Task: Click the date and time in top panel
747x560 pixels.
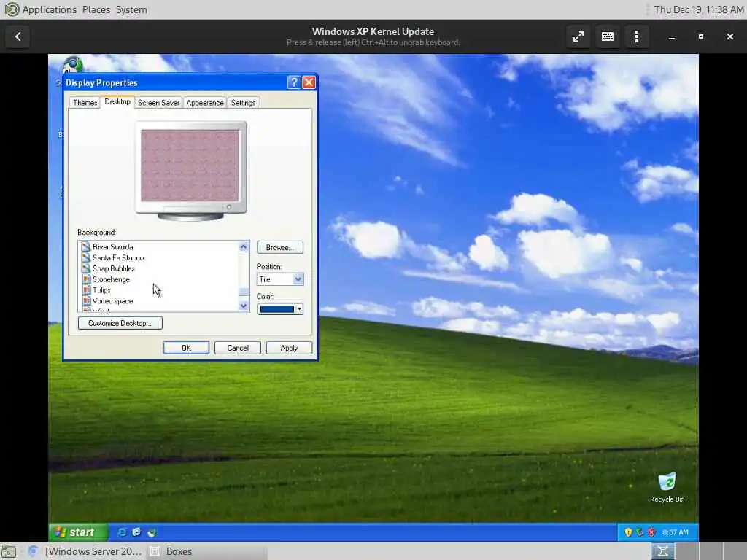Action: 698,9
